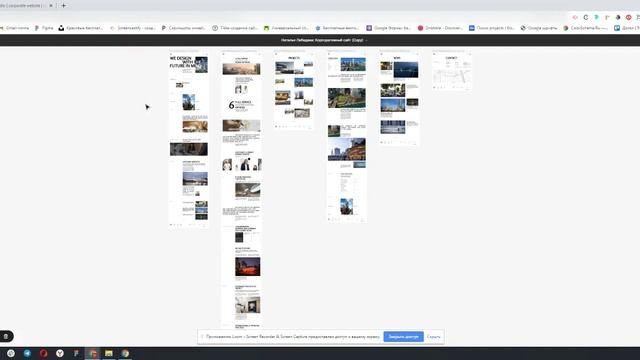Select the Contact page frame
The image size is (640, 360).
pyautogui.click(x=452, y=71)
